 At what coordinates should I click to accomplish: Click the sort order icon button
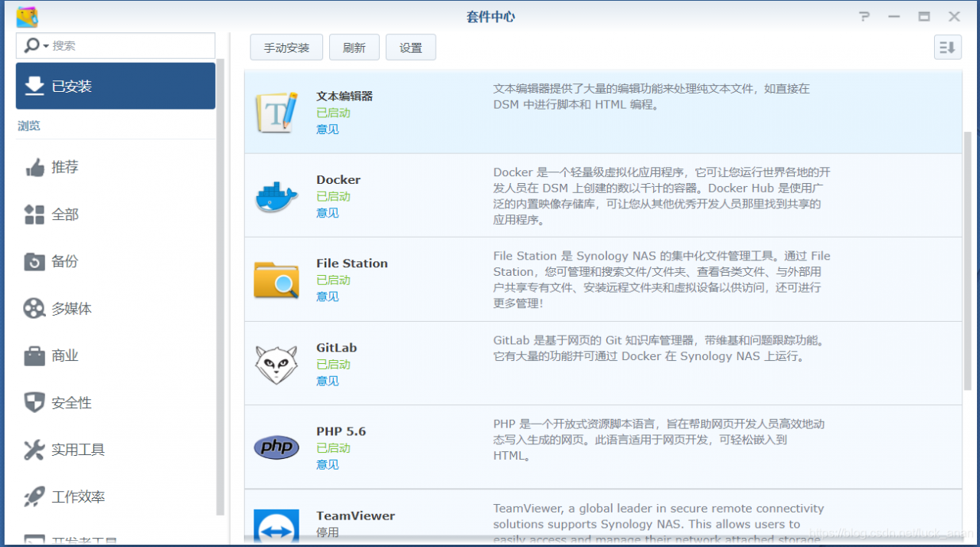[948, 47]
